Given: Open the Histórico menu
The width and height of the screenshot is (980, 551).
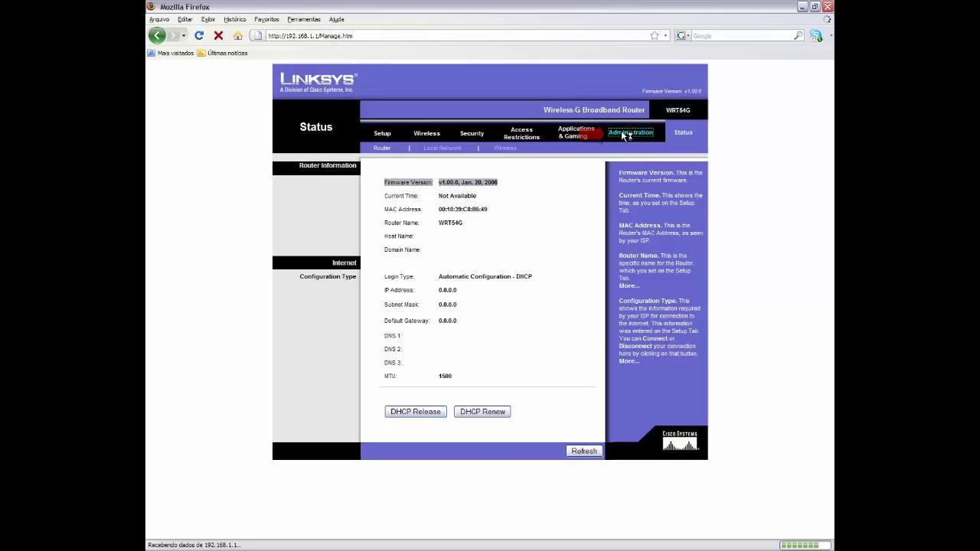Looking at the screenshot, I should pos(235,19).
